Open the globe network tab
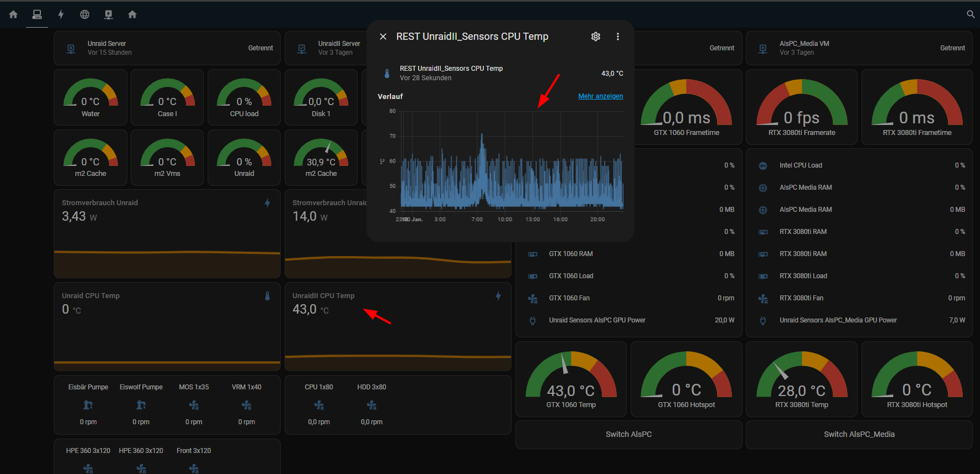980x474 pixels. coord(85,14)
